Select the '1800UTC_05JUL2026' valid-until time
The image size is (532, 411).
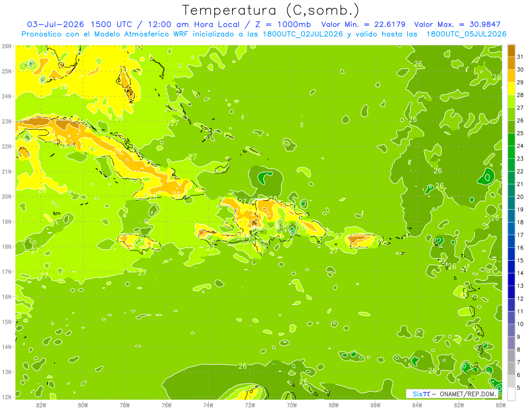point(466,34)
